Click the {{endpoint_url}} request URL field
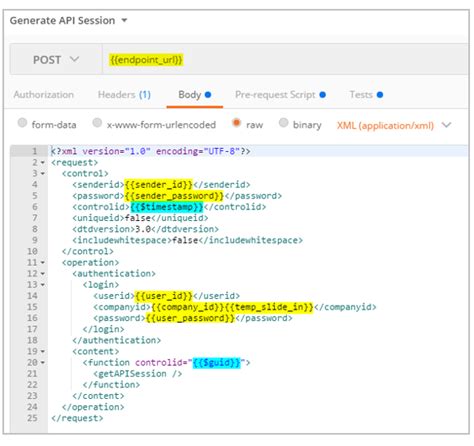The width and height of the screenshot is (474, 446). coord(286,60)
